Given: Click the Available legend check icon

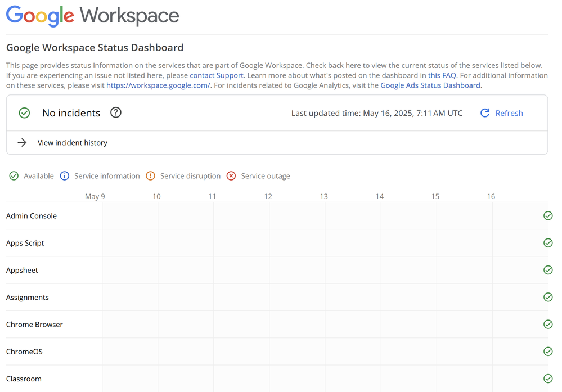Looking at the screenshot, I should tap(14, 176).
